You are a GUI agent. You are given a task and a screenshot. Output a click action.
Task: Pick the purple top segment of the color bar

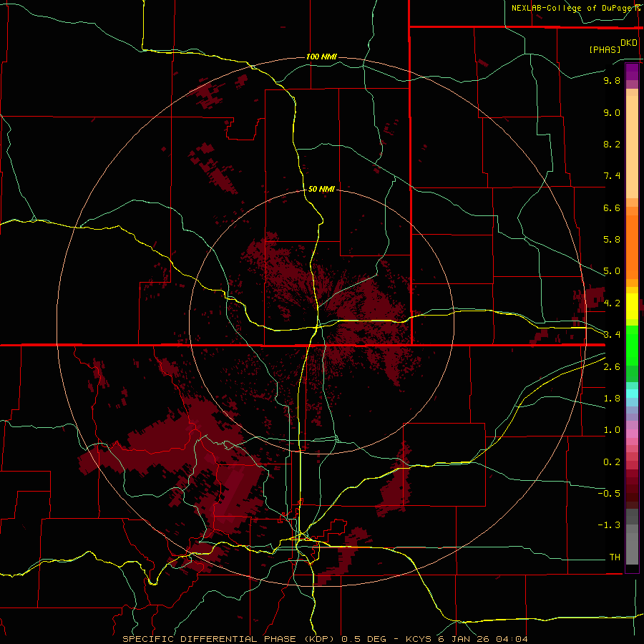pyautogui.click(x=632, y=72)
